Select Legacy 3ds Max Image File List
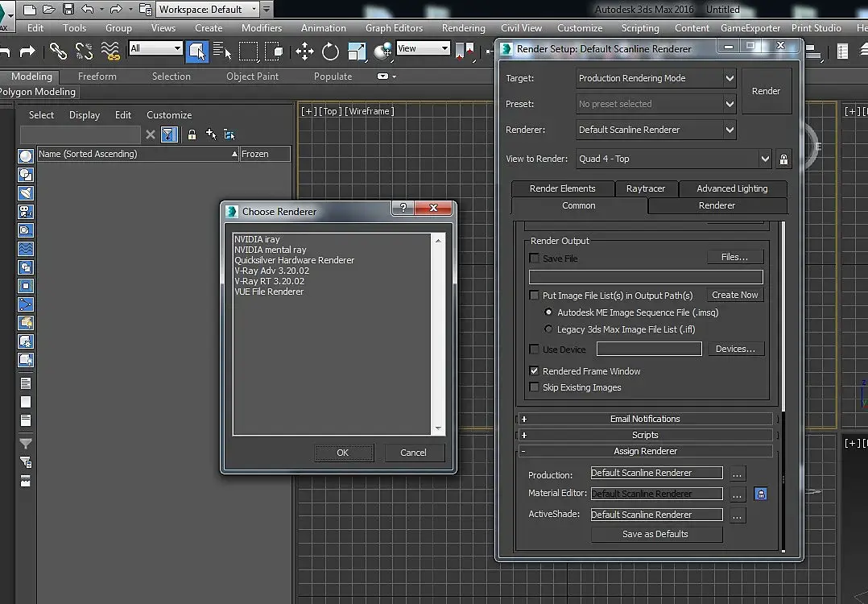Image resolution: width=868 pixels, height=604 pixels. pyautogui.click(x=549, y=329)
